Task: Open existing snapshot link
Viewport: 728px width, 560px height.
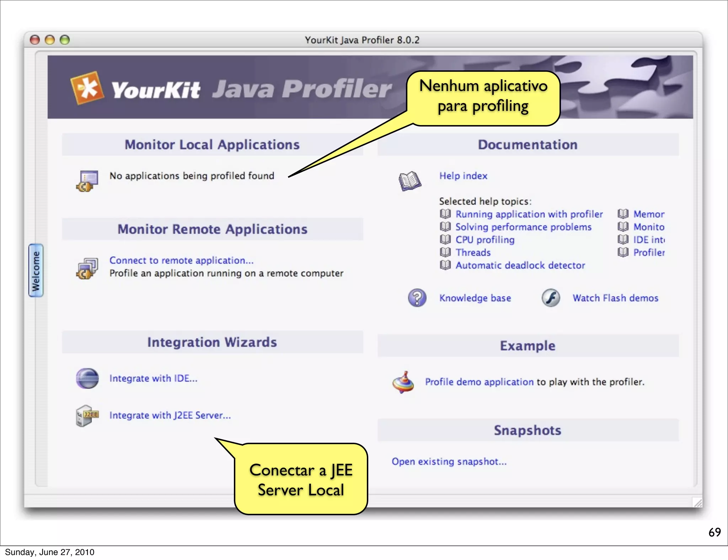Action: pos(449,462)
